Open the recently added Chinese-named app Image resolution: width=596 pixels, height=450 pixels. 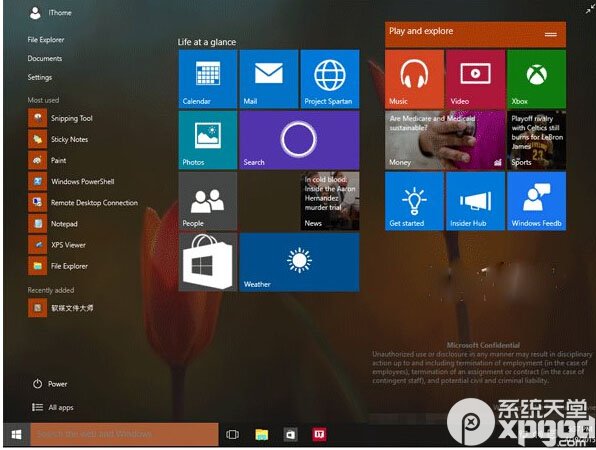[61, 308]
